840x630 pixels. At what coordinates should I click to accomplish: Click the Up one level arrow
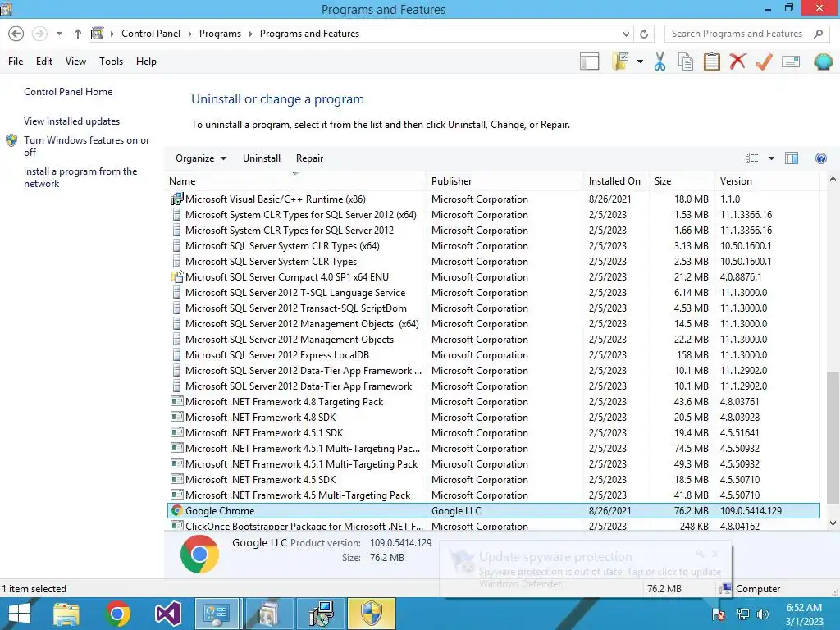click(78, 34)
